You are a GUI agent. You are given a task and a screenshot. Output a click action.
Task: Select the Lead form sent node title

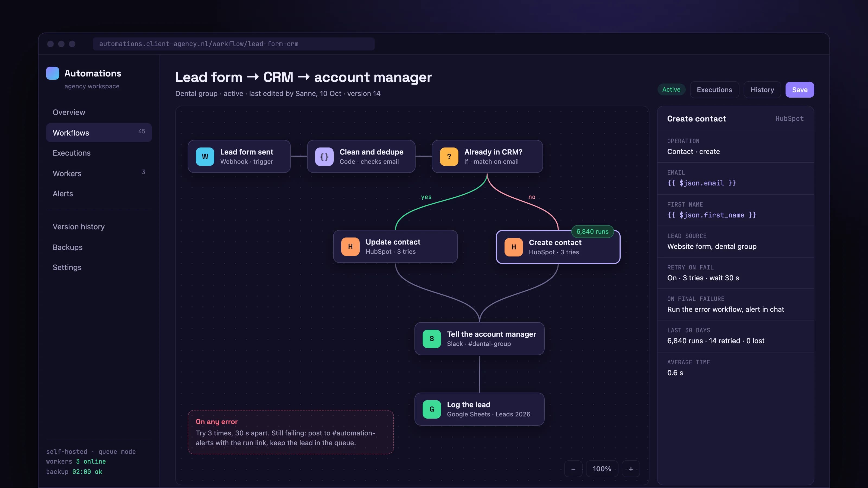247,152
